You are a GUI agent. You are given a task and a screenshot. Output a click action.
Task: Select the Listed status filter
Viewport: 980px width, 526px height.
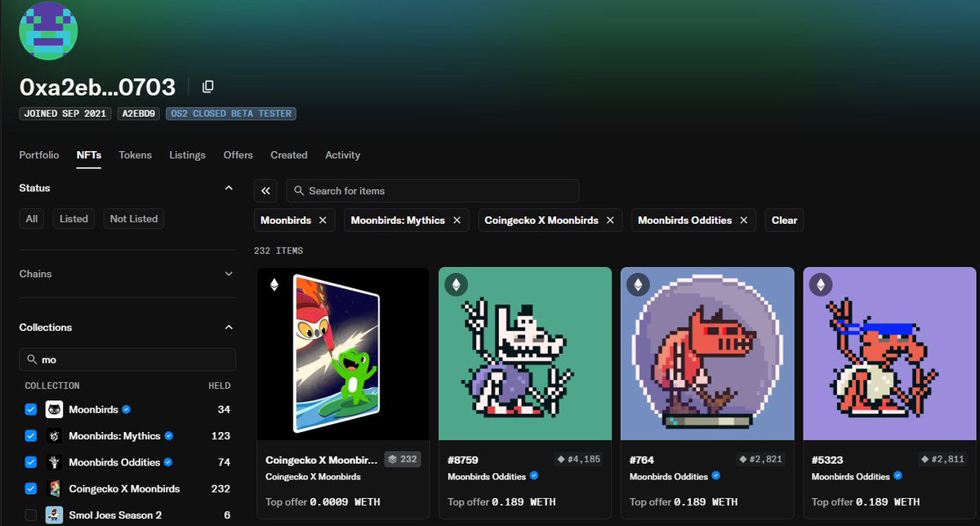click(73, 219)
